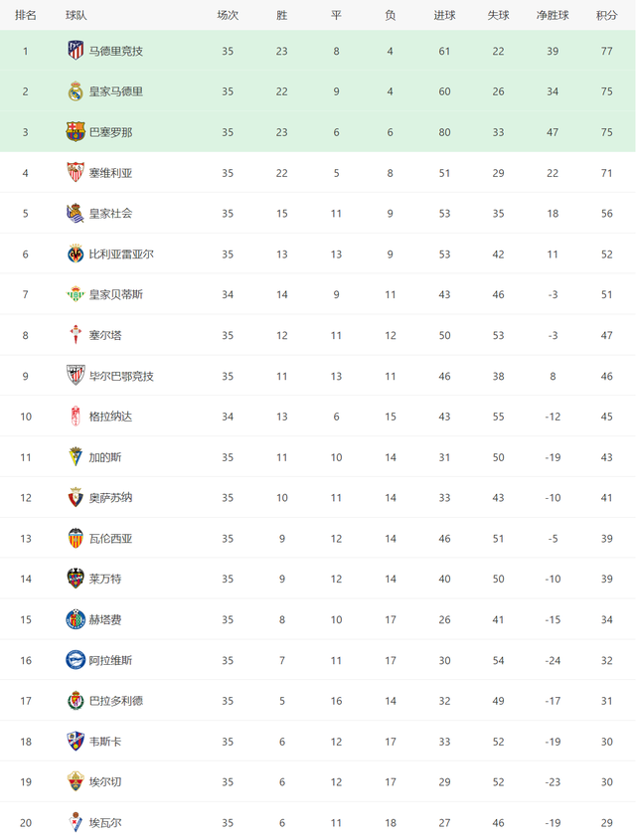
Task: Click the Real Betis green crest
Action: pos(76,294)
